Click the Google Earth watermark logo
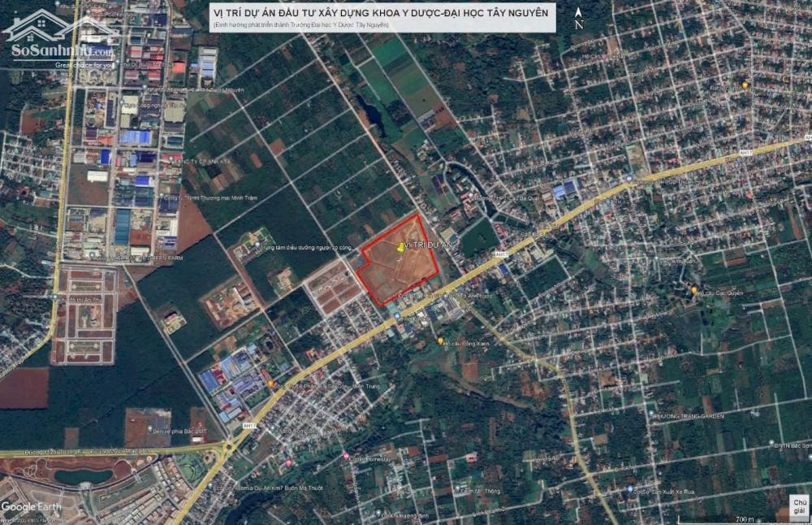Image resolution: width=812 pixels, height=525 pixels. [x=31, y=507]
